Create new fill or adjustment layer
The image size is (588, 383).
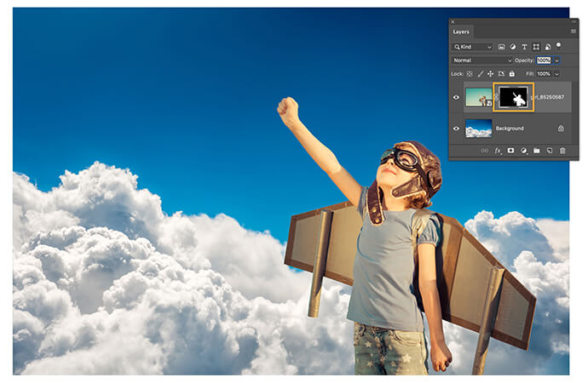click(524, 151)
